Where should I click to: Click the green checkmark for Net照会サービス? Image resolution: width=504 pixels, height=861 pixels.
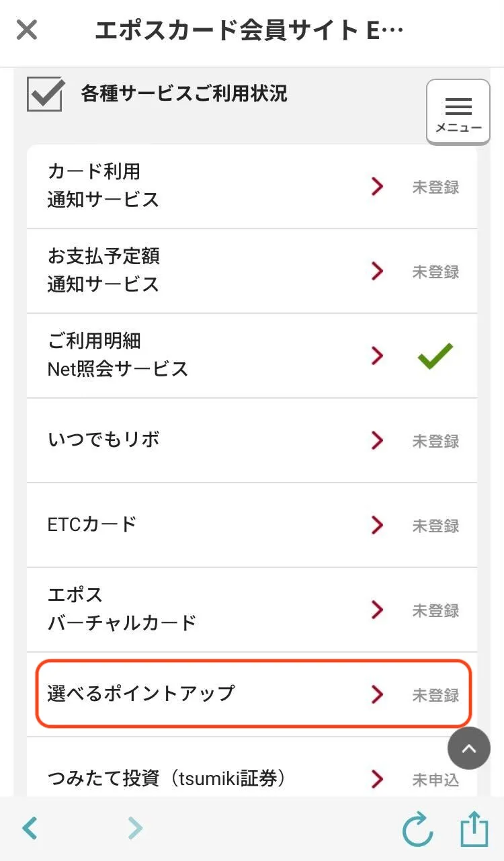coord(435,356)
